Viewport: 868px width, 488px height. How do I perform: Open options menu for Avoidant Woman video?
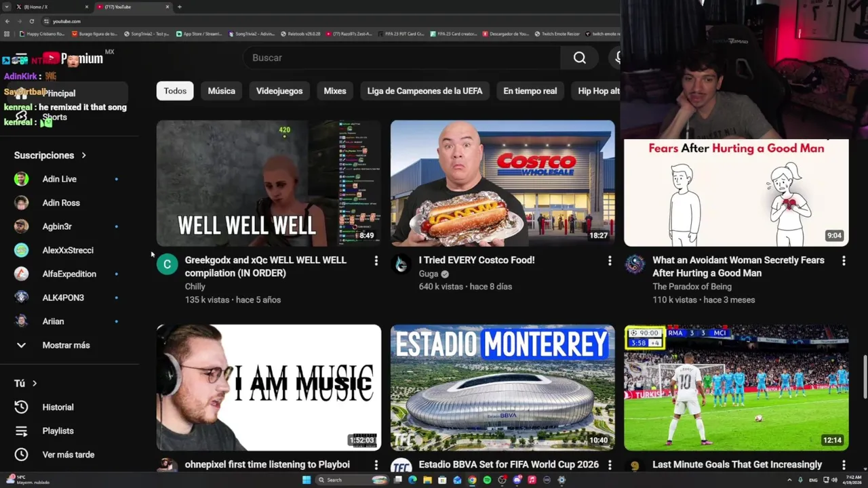pos(844,260)
